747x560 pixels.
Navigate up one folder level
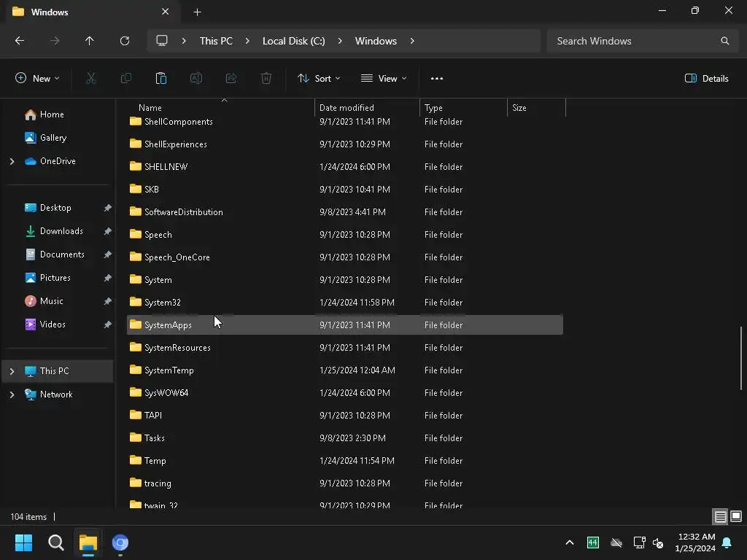(89, 41)
